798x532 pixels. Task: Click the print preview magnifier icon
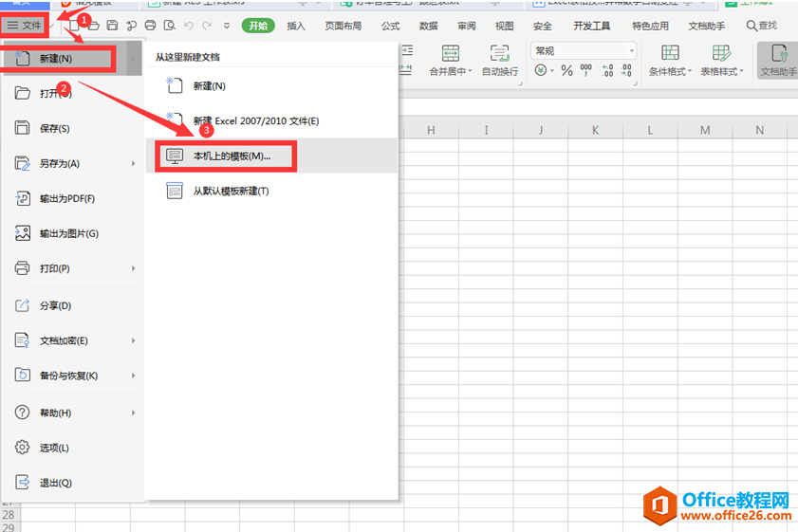(170, 25)
